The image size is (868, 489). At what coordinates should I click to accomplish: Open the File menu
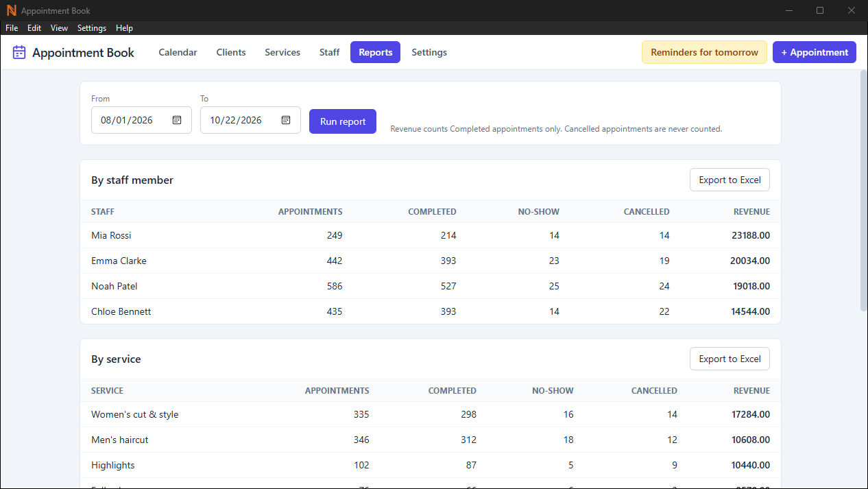tap(12, 28)
